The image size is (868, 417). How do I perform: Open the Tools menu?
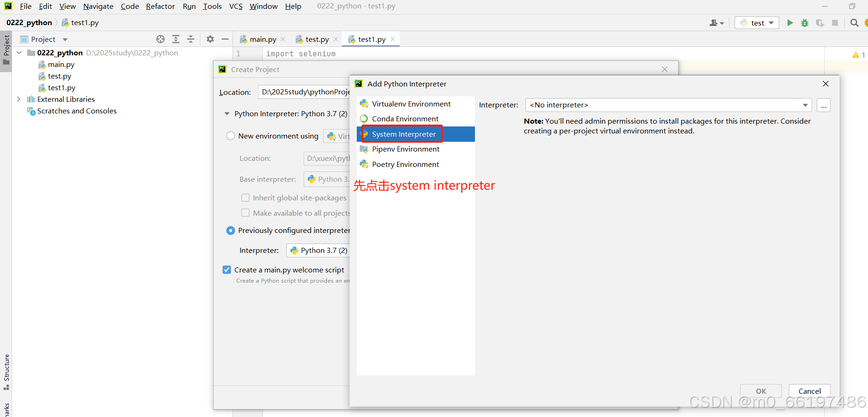[x=212, y=6]
